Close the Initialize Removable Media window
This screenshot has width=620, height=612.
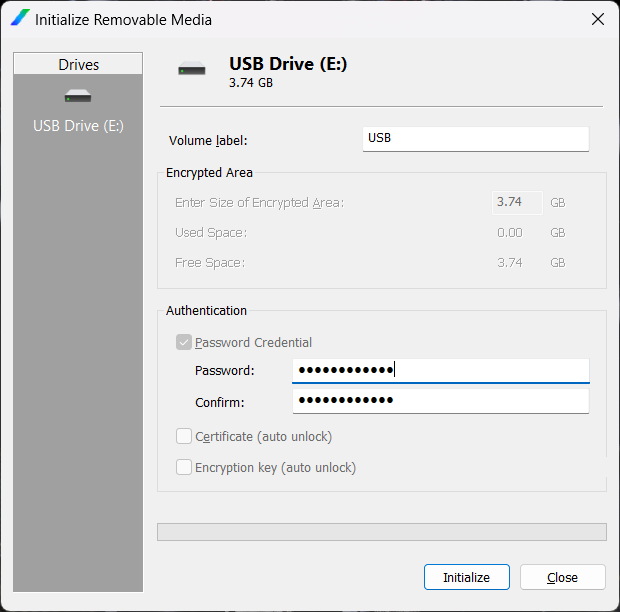(597, 19)
